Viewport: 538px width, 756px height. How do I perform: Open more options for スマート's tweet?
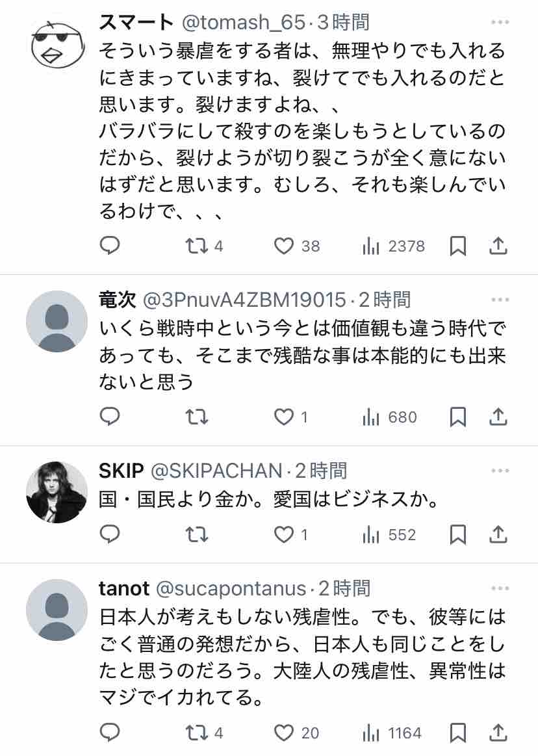[x=500, y=23]
